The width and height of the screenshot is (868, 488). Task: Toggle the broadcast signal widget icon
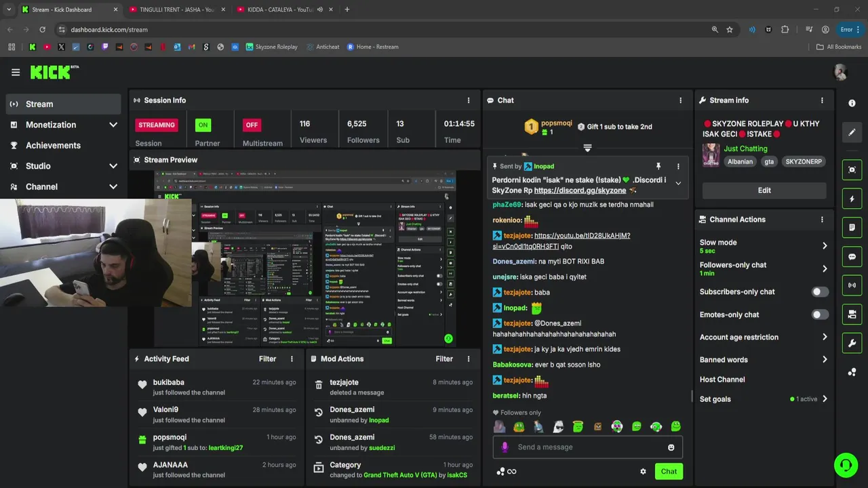(x=852, y=285)
